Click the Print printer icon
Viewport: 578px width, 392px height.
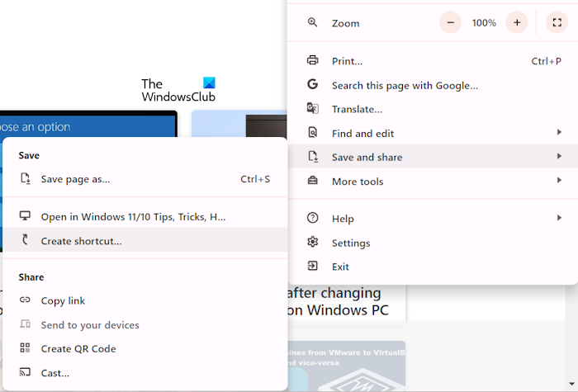313,61
